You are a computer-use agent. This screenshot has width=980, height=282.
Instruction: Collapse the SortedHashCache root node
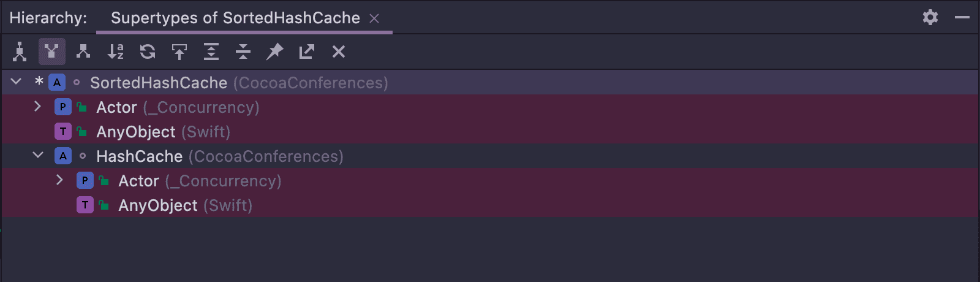[16, 82]
